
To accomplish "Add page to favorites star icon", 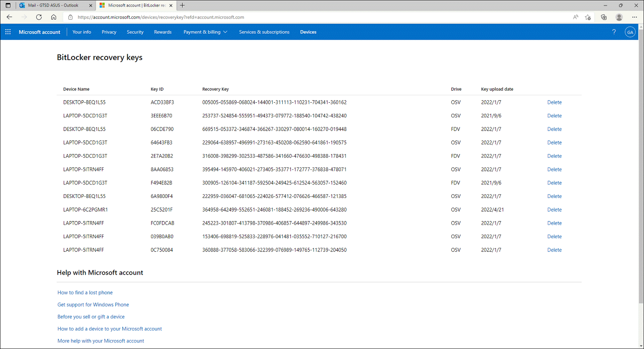I will (x=588, y=17).
